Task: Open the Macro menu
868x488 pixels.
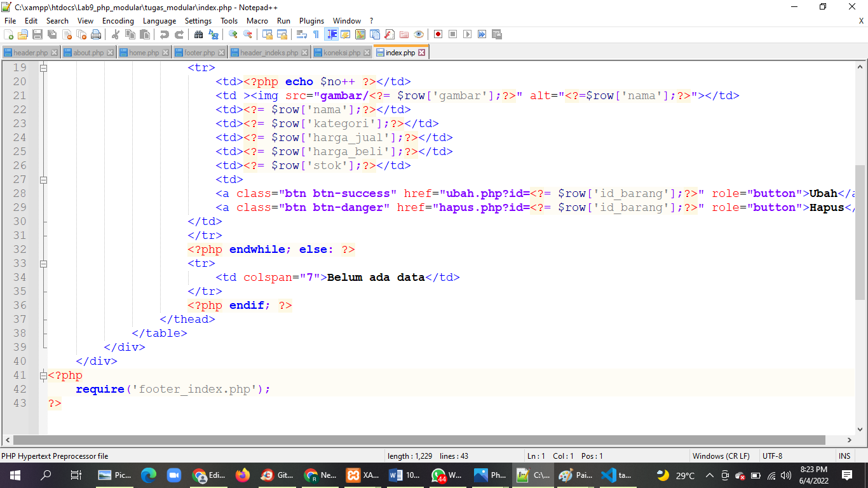Action: pyautogui.click(x=257, y=21)
